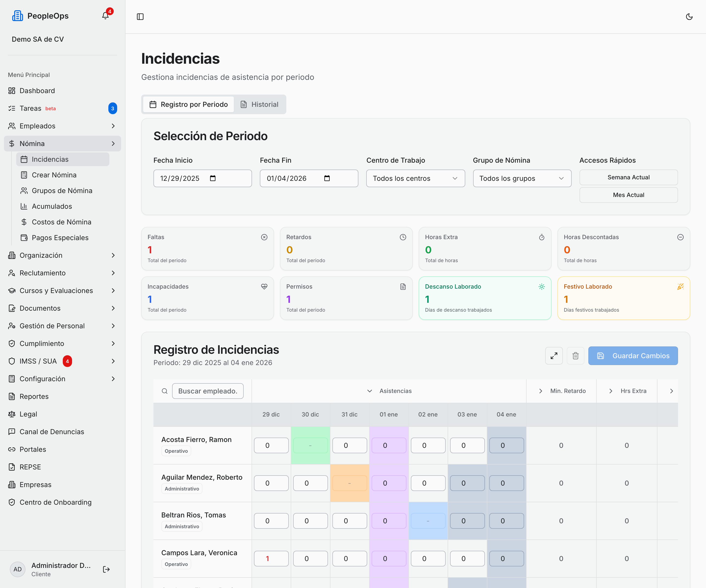Click the log out icon
The image size is (706, 588).
106,569
